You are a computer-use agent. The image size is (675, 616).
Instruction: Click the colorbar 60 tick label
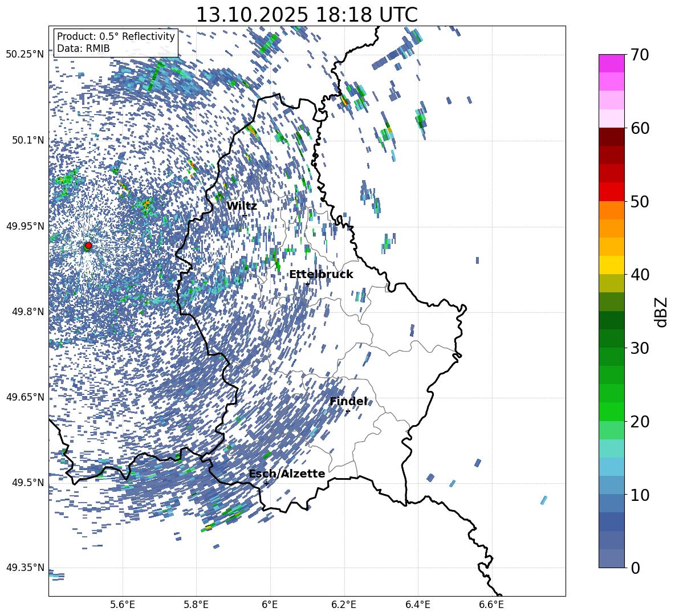tap(640, 128)
